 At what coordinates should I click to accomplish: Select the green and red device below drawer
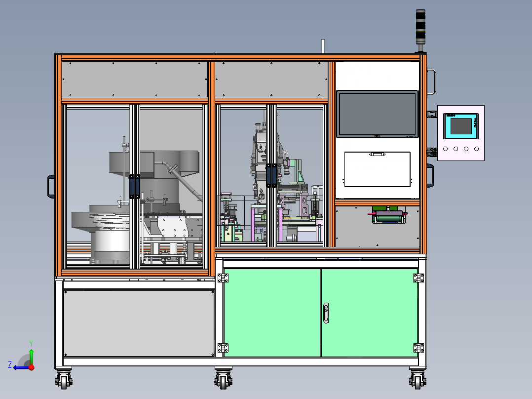[388, 215]
